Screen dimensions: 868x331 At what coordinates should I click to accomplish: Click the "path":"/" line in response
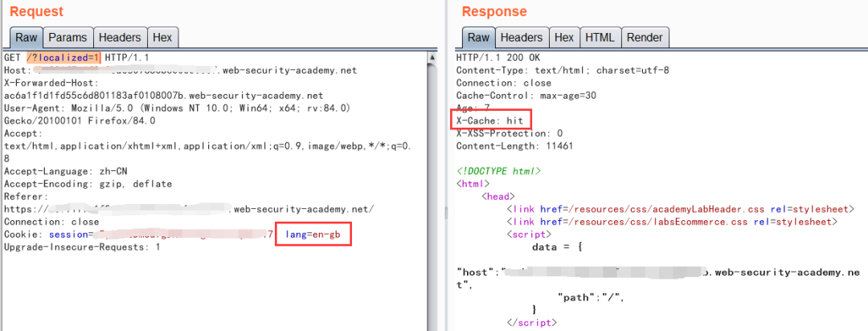tap(592, 297)
